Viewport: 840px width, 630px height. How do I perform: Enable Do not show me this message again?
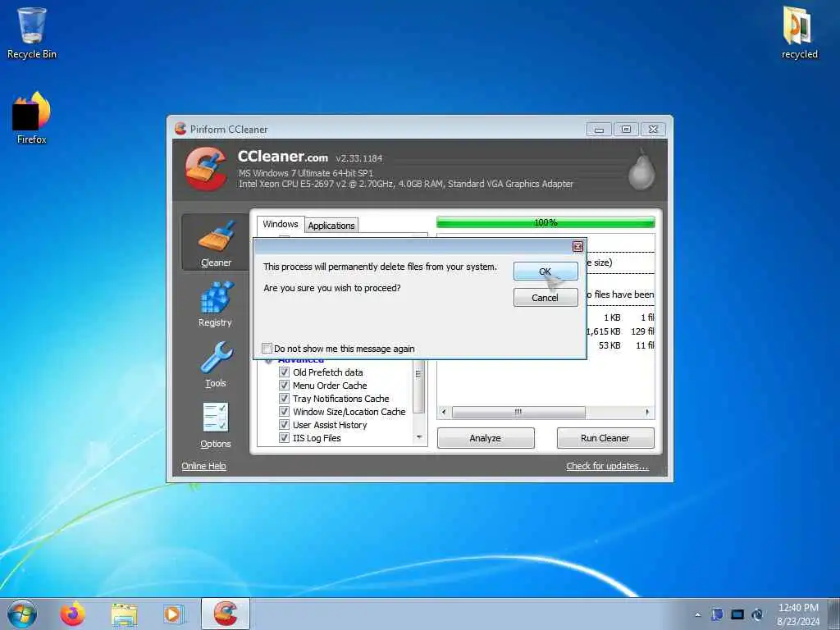pyautogui.click(x=267, y=348)
